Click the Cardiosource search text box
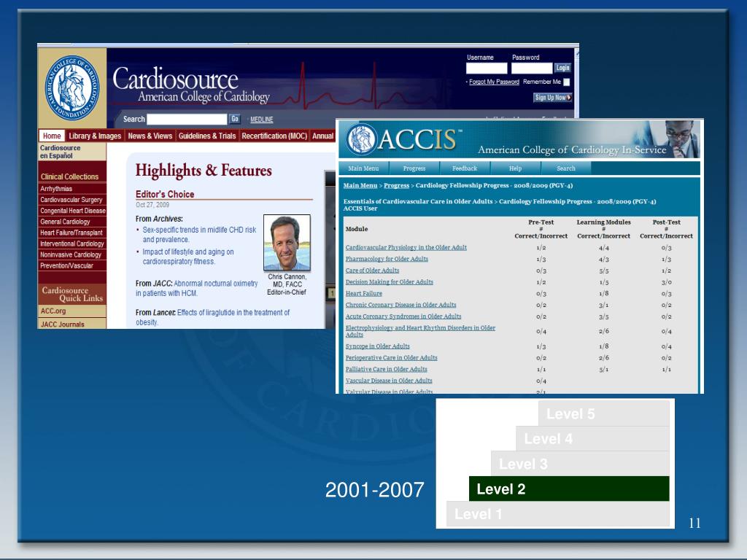Screen dimensions: 747x560 [187, 119]
